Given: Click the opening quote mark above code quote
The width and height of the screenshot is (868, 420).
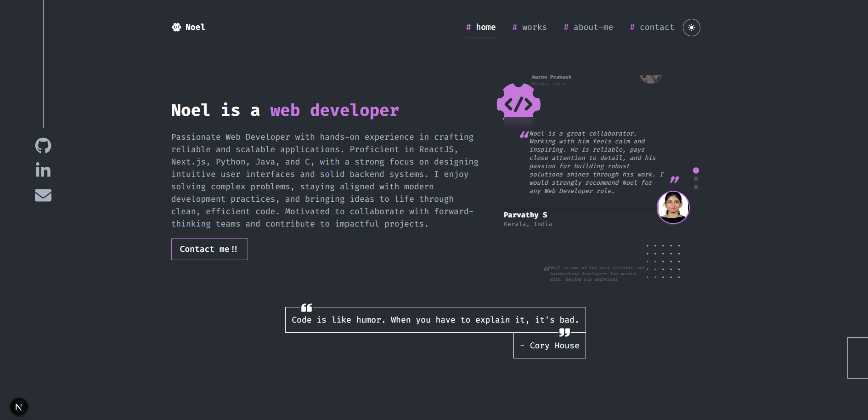Looking at the screenshot, I should pyautogui.click(x=306, y=308).
